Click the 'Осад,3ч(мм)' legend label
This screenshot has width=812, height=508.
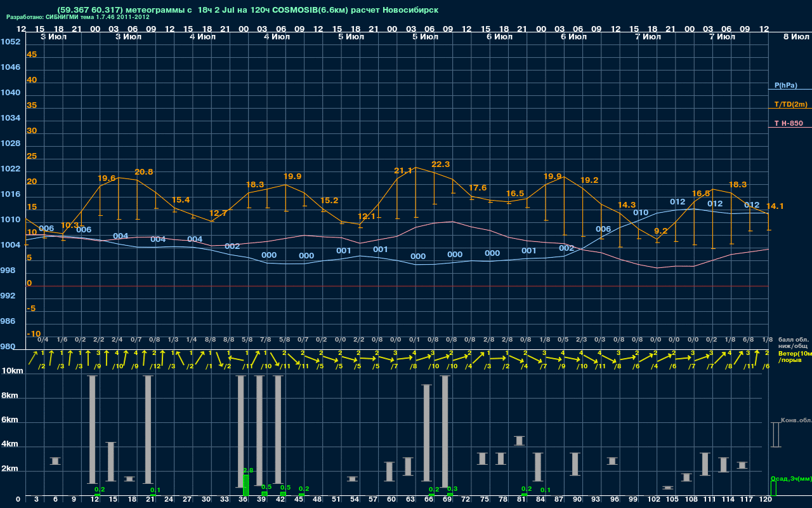(x=790, y=478)
